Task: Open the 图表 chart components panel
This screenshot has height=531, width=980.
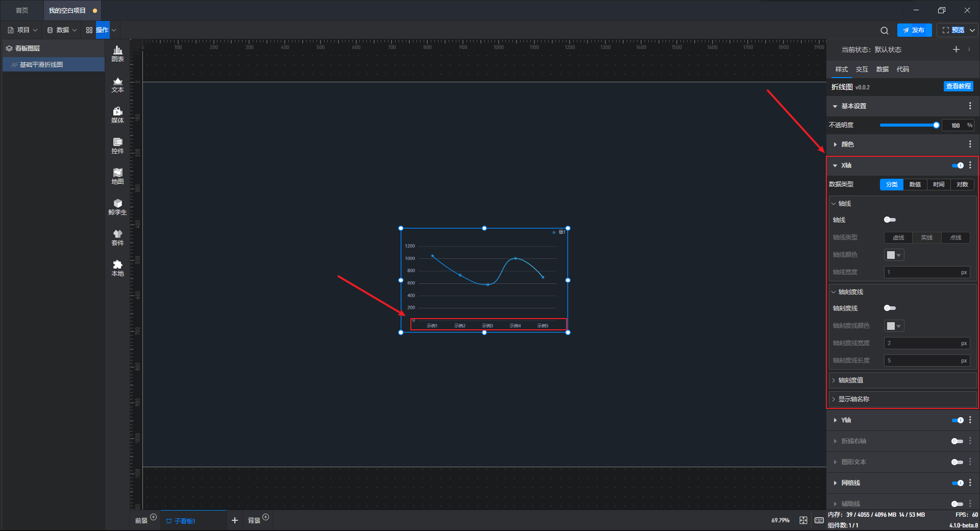Action: tap(117, 54)
